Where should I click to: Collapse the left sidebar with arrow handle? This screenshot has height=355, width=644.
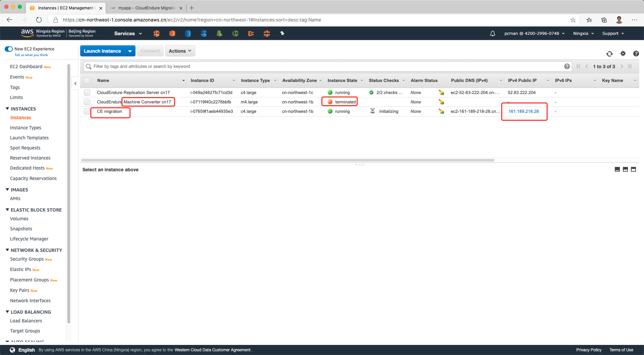click(75, 83)
